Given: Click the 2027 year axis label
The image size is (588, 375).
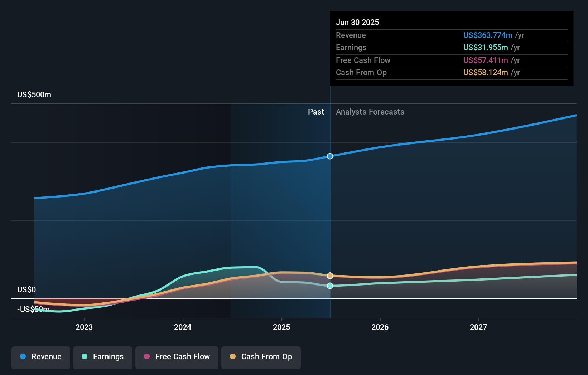Looking at the screenshot, I should 479,327.
